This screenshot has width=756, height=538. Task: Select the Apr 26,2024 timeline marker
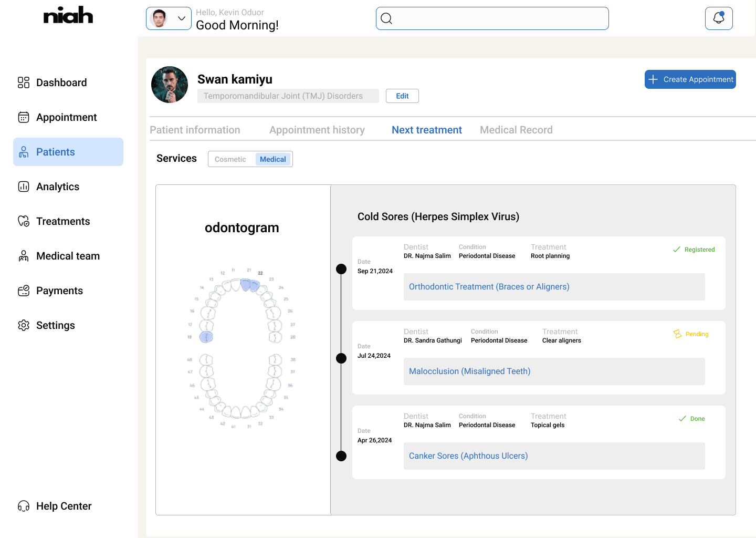(x=341, y=456)
